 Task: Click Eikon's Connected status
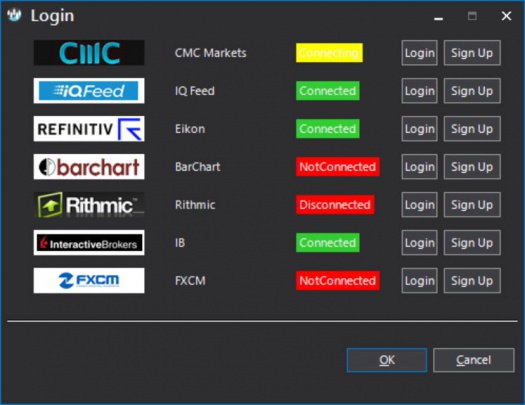[327, 129]
